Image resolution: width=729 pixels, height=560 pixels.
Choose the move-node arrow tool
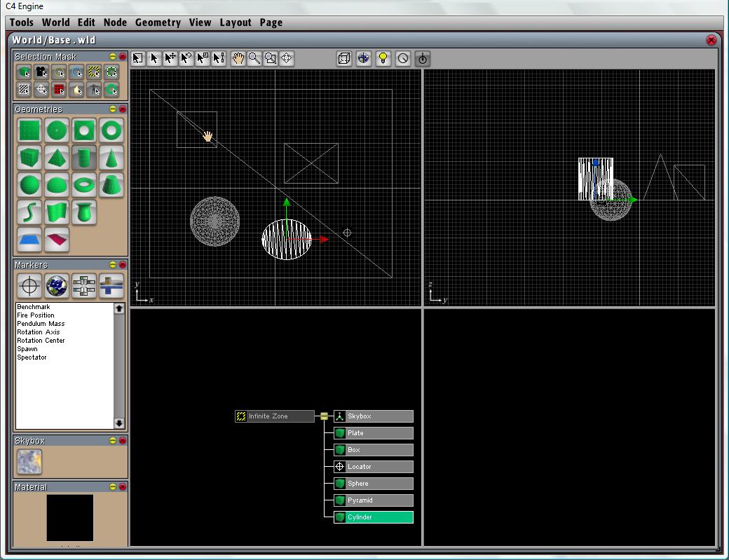170,59
